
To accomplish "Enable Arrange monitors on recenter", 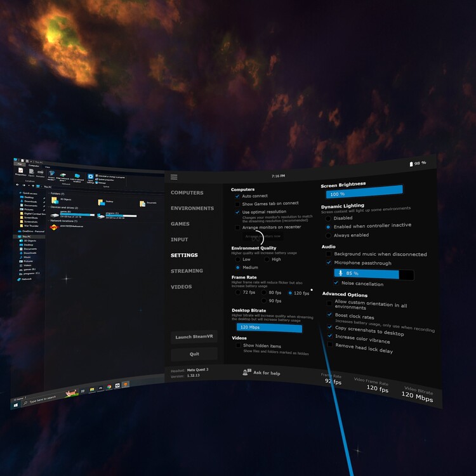I will 237,228.
